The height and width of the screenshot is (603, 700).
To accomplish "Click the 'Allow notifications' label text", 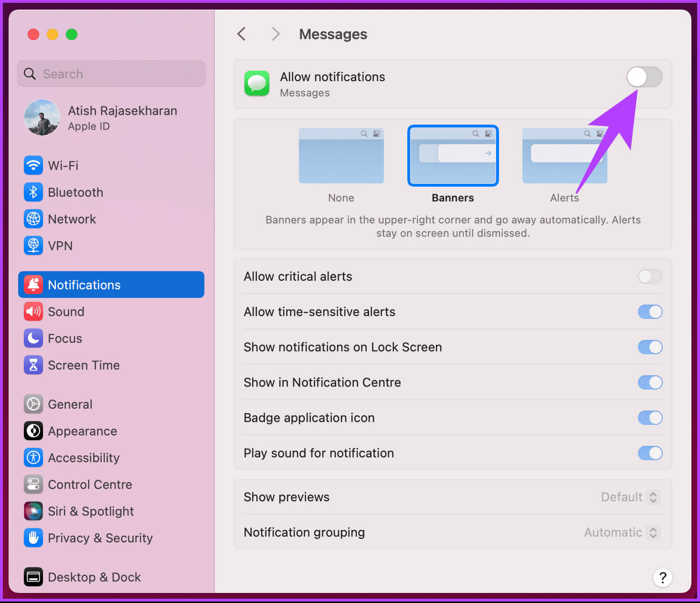I will [x=332, y=77].
